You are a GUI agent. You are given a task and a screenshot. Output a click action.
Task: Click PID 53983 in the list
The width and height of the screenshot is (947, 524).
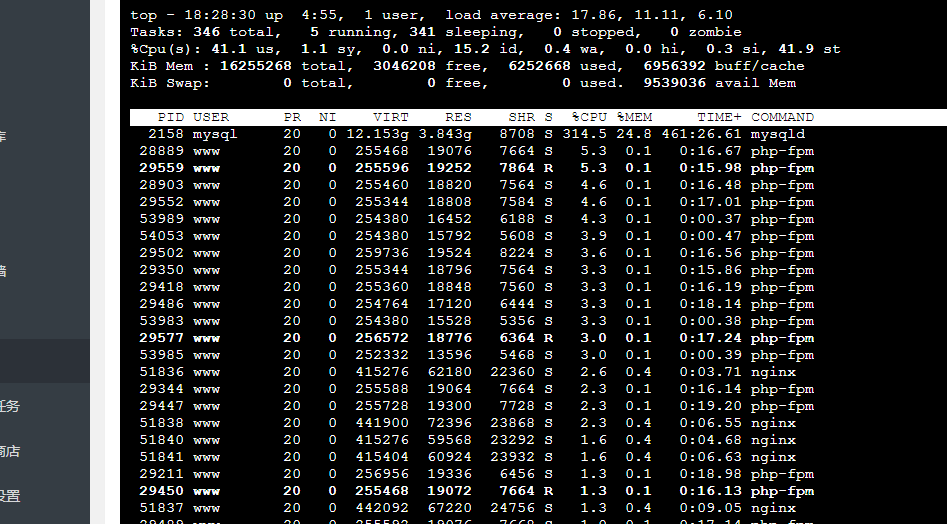coord(162,321)
